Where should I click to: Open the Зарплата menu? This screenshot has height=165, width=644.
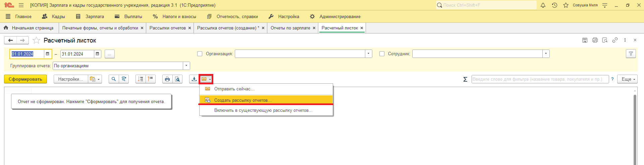click(x=90, y=16)
